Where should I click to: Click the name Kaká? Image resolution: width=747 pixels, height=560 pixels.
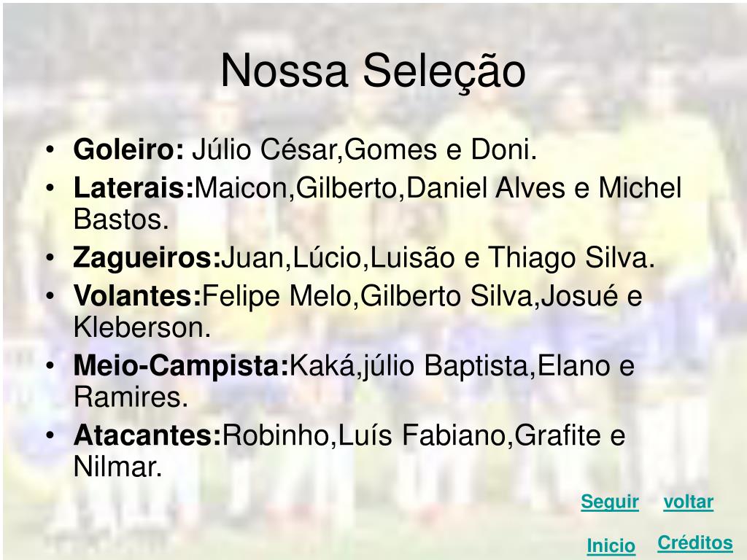coord(322,366)
